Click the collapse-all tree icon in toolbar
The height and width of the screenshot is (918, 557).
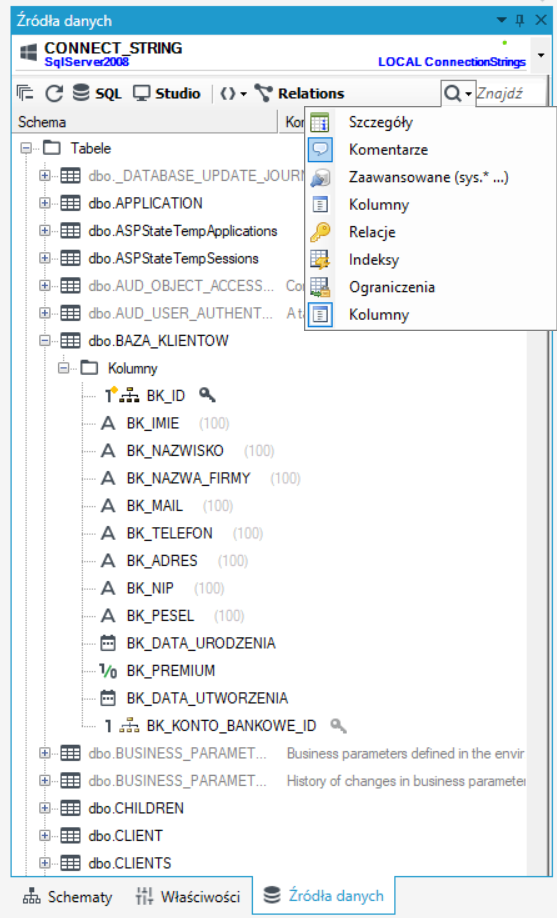click(25, 93)
